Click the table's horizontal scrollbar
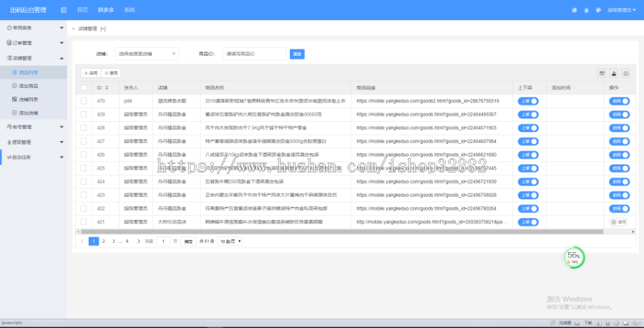The image size is (644, 328). click(x=342, y=232)
